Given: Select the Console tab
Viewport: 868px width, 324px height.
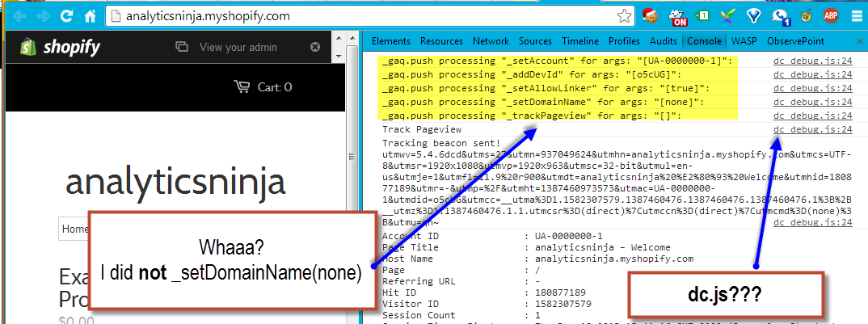Looking at the screenshot, I should click(x=704, y=41).
